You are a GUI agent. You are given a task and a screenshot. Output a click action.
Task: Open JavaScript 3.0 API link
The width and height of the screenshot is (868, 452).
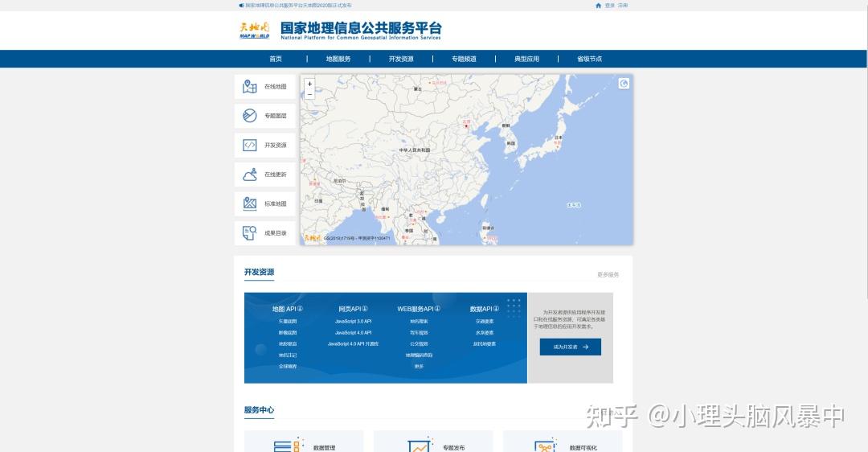coord(353,321)
